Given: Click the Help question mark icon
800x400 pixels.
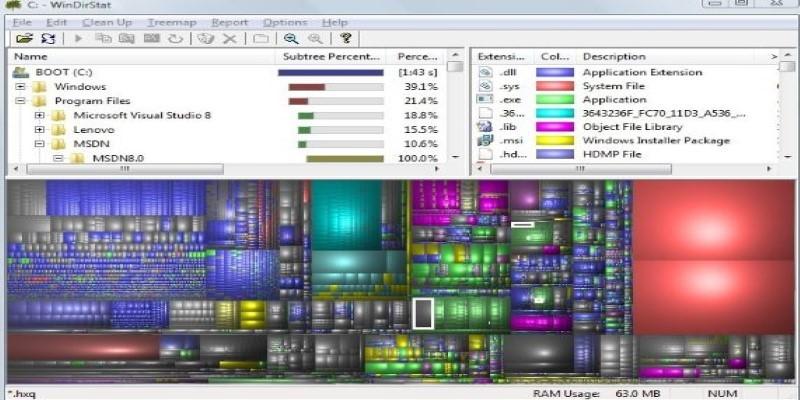Looking at the screenshot, I should point(346,39).
